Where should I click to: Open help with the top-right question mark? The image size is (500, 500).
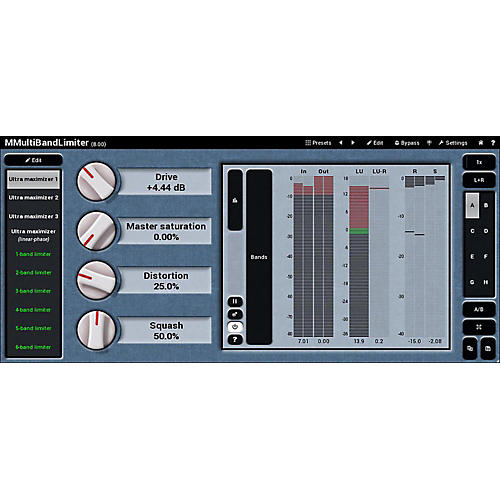click(x=493, y=143)
